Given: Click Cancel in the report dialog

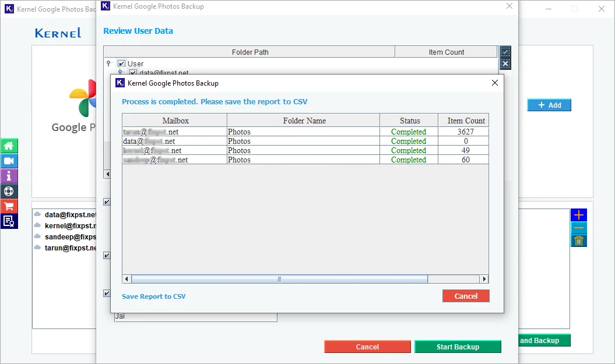Looking at the screenshot, I should [466, 296].
